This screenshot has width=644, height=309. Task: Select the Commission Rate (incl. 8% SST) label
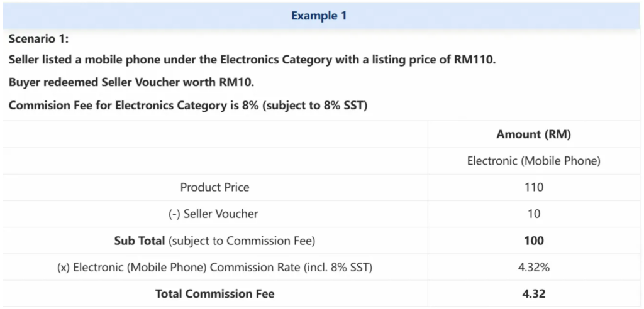pos(215,268)
